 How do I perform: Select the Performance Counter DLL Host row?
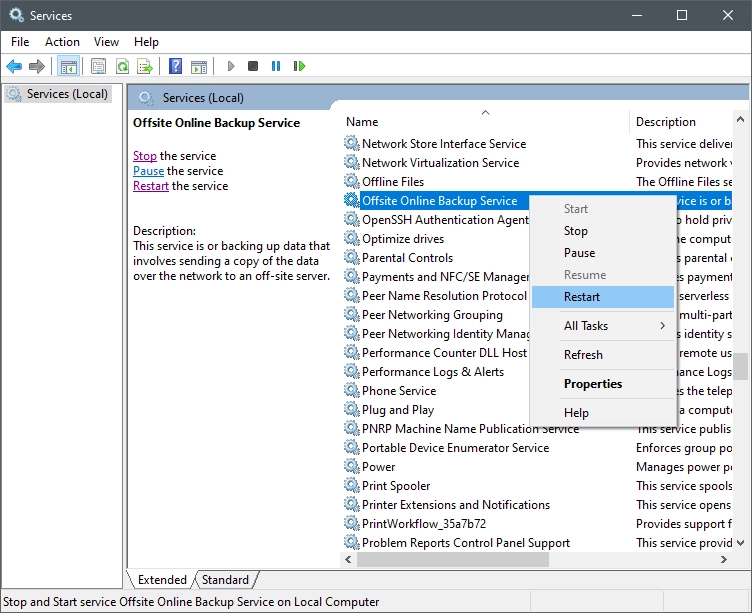click(x=444, y=353)
